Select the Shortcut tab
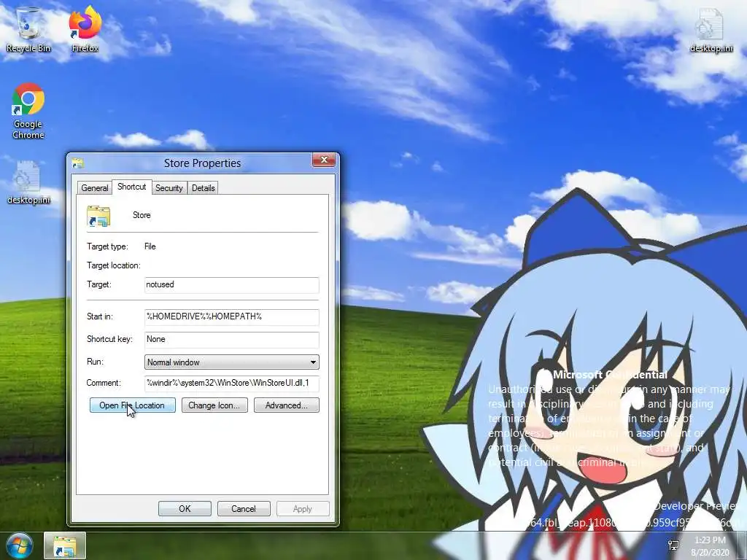The height and width of the screenshot is (560, 747). [132, 187]
